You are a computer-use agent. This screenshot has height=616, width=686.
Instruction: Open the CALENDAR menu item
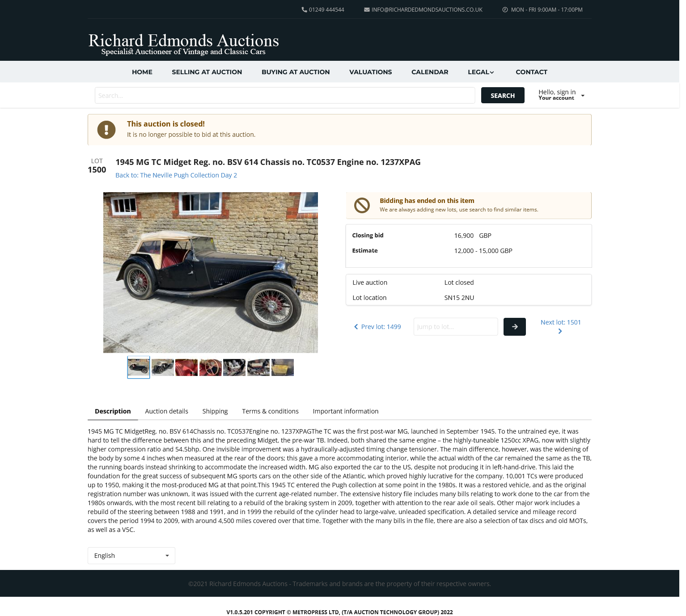point(430,72)
